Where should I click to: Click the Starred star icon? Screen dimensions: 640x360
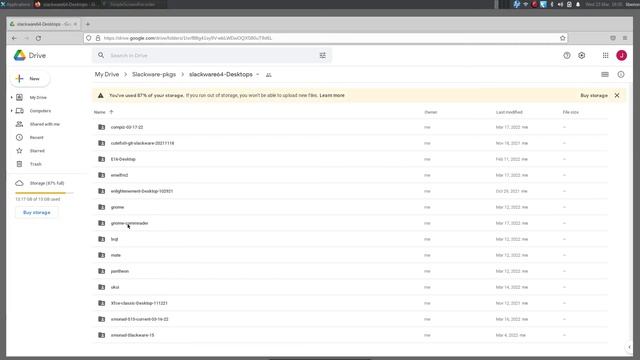(x=19, y=151)
